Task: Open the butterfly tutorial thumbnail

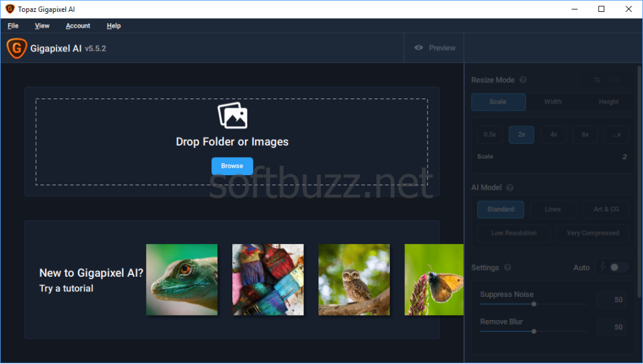Action: pyautogui.click(x=434, y=279)
